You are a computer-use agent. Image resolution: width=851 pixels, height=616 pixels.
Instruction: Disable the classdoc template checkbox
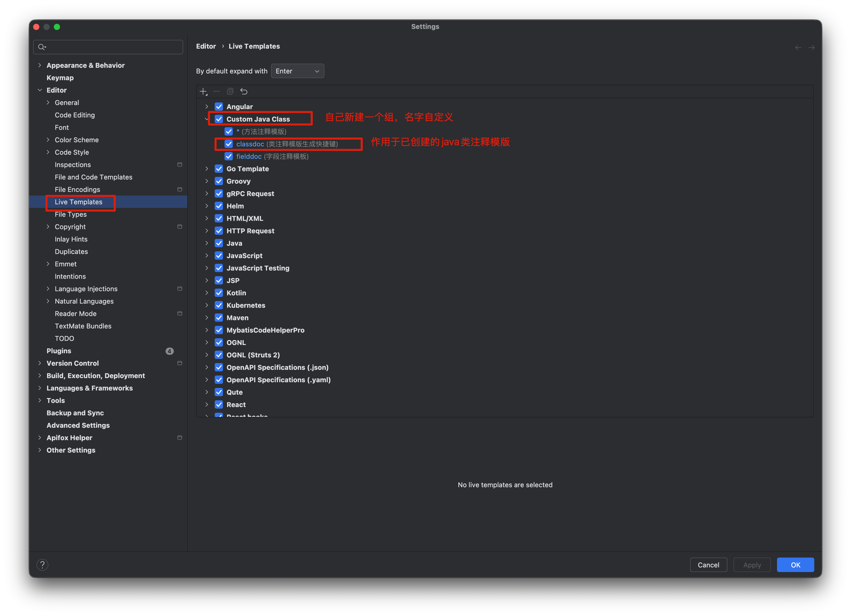click(228, 144)
